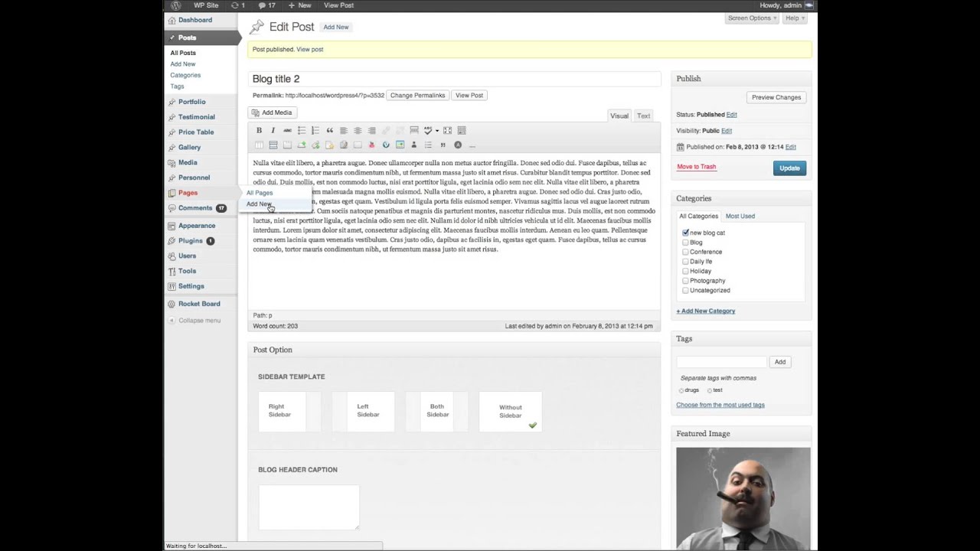
Task: Insert the More tag
Action: (x=414, y=130)
